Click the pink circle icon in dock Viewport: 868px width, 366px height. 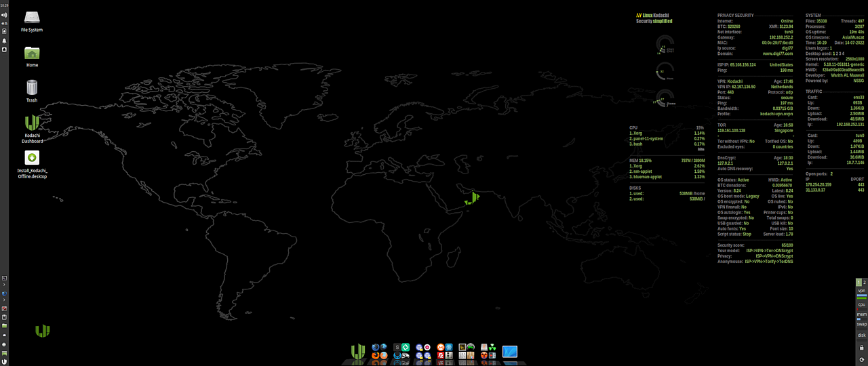[427, 347]
